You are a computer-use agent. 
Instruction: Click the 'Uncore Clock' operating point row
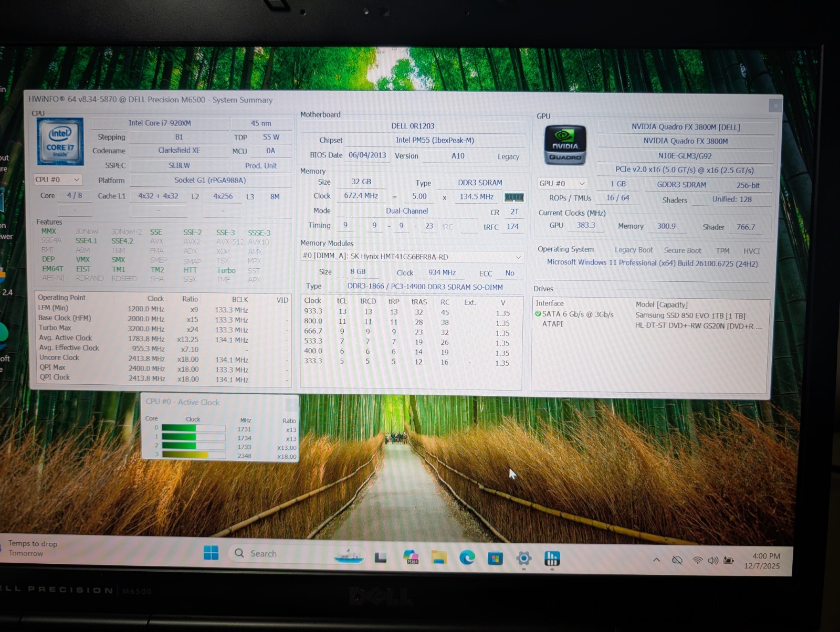163,359
